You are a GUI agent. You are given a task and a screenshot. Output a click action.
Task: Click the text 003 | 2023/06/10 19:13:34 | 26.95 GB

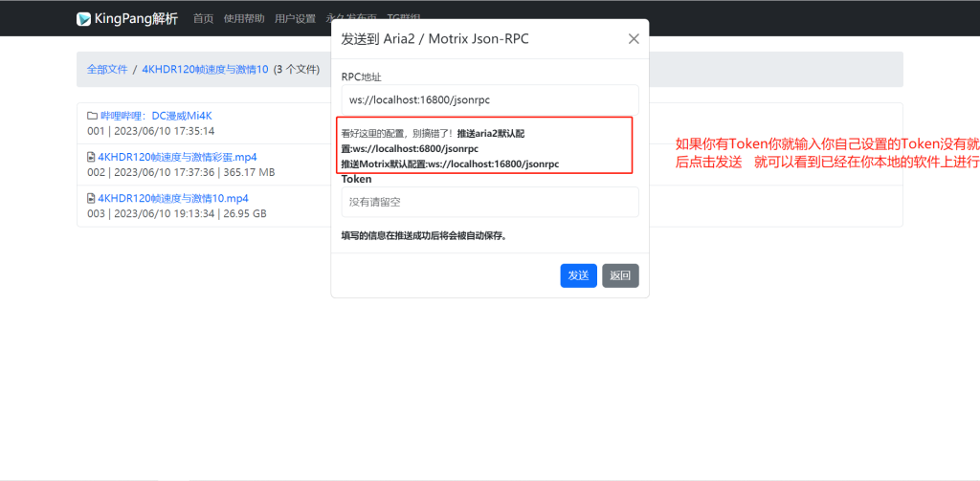pos(176,213)
